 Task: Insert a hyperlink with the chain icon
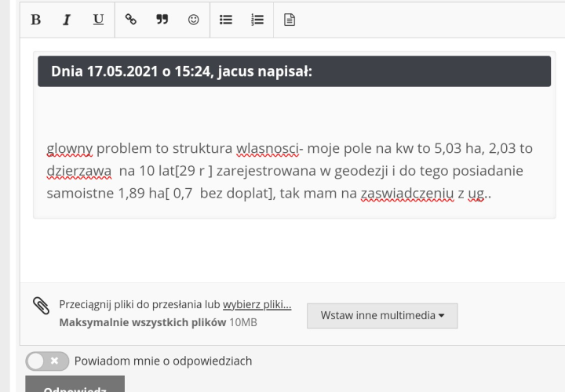coord(132,19)
